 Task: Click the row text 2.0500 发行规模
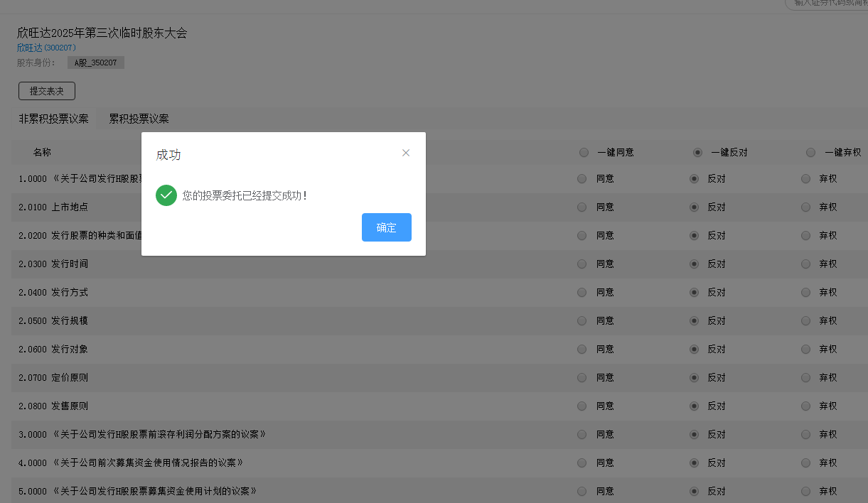[53, 320]
